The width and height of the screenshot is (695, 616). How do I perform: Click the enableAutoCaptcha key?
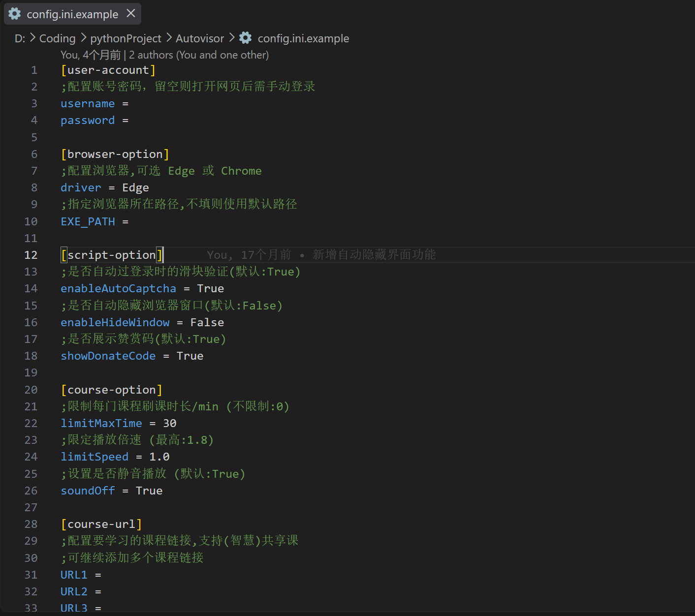(x=118, y=289)
